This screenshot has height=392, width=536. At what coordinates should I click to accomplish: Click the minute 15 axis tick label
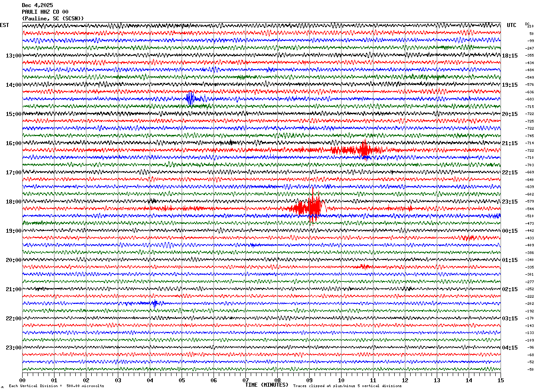click(x=501, y=380)
